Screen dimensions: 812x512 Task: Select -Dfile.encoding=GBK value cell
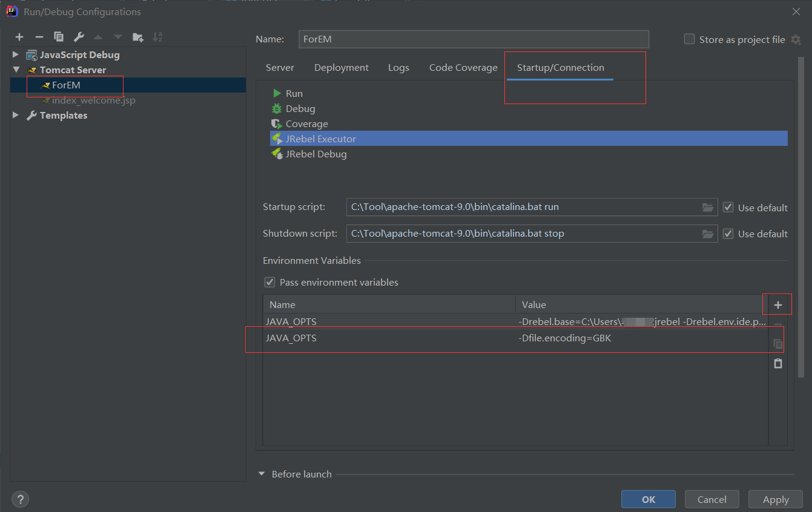(641, 338)
